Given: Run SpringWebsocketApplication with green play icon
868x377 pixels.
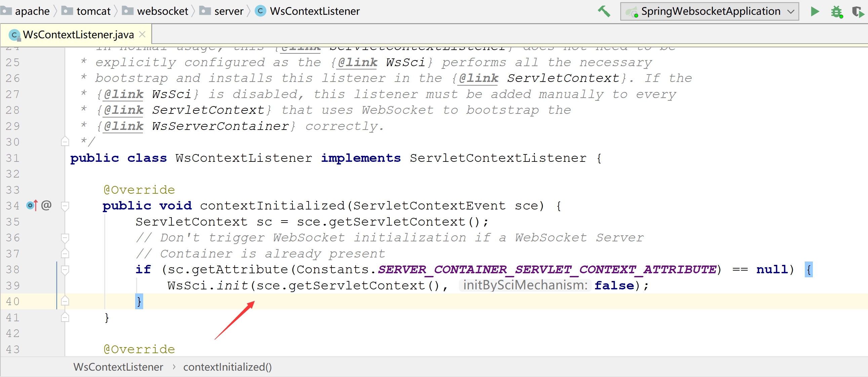Looking at the screenshot, I should [815, 11].
